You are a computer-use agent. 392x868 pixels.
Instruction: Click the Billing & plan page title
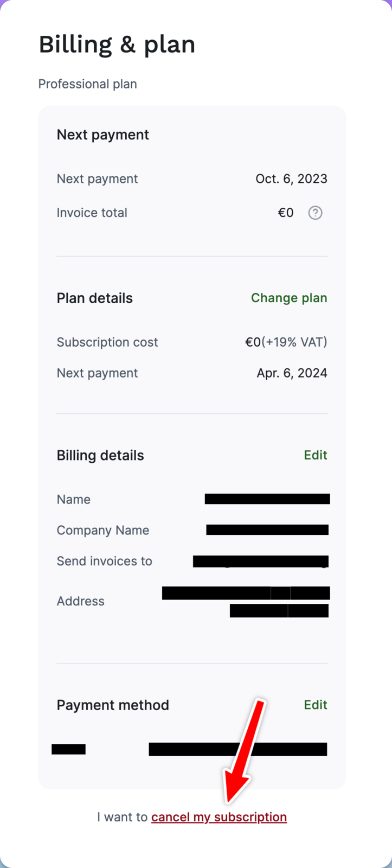117,44
